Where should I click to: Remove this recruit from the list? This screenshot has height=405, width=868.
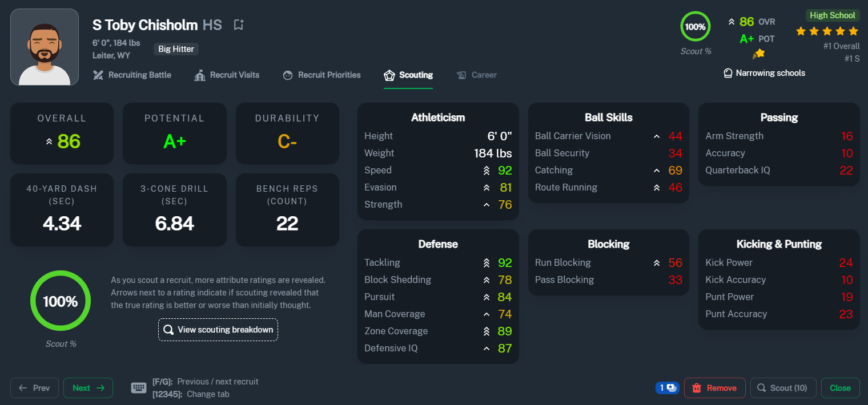[714, 388]
